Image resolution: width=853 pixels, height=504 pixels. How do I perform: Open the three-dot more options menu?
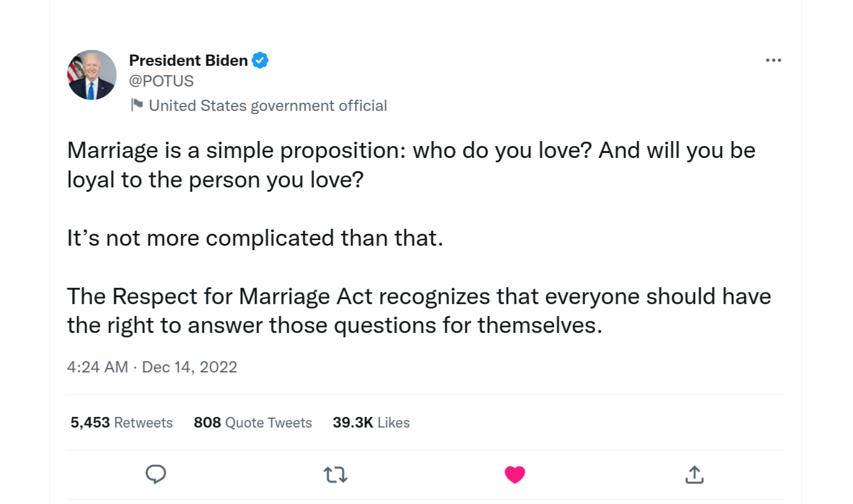tap(773, 60)
